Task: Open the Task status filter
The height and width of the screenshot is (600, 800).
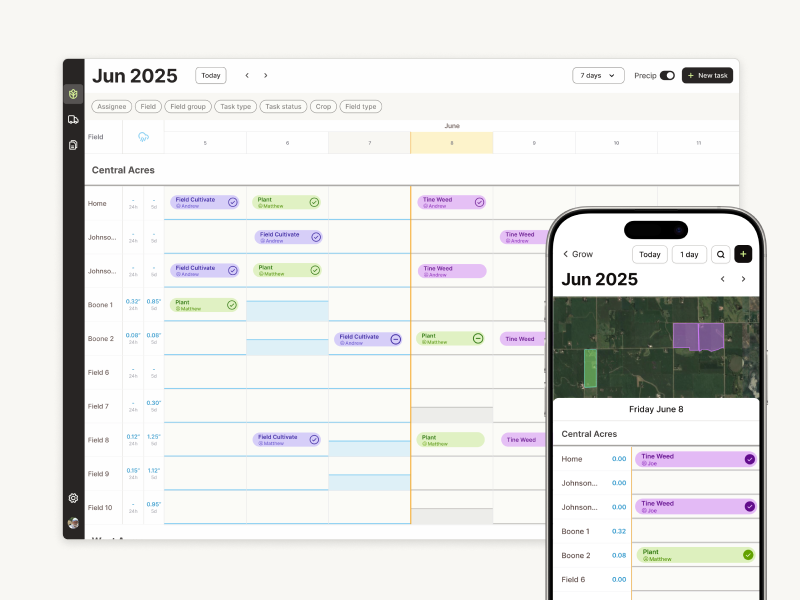Action: pos(286,106)
